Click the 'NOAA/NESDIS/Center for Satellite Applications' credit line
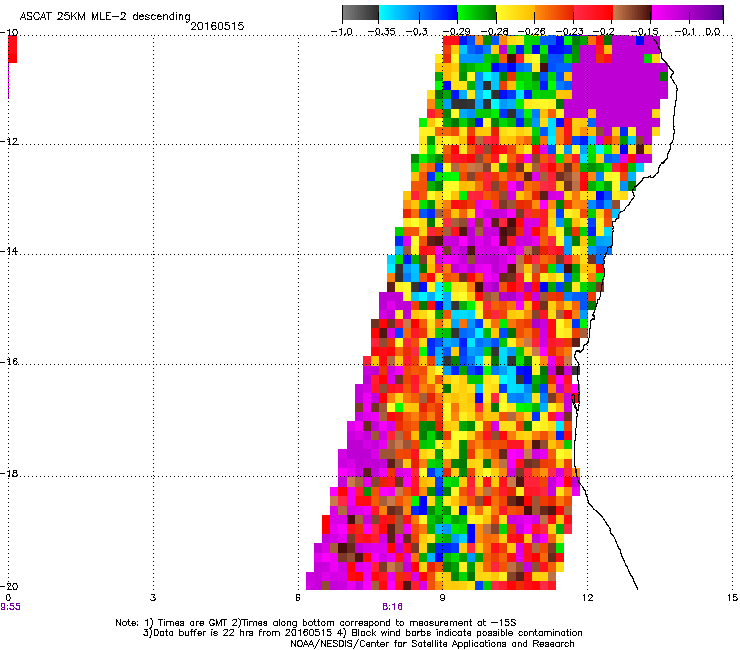The height and width of the screenshot is (650, 740). (432, 644)
